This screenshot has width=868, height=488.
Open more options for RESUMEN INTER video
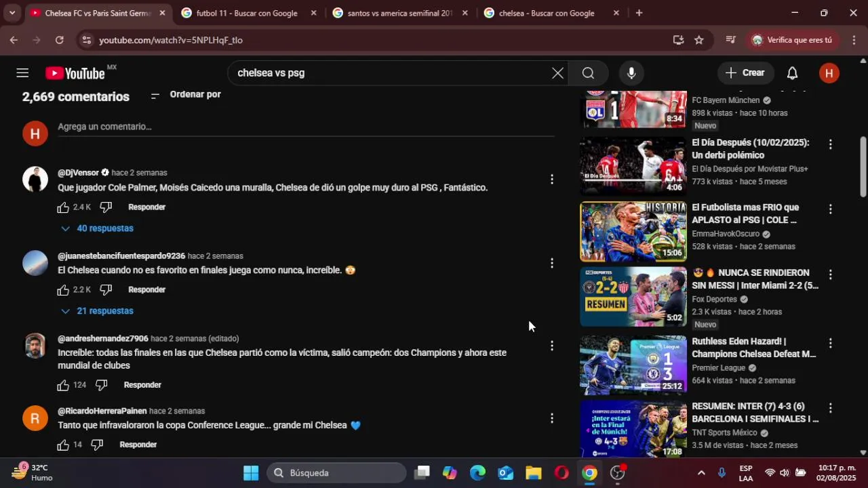[x=830, y=408]
